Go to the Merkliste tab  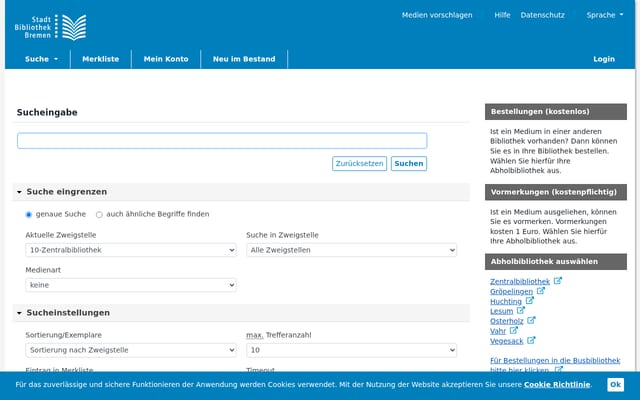click(x=100, y=59)
